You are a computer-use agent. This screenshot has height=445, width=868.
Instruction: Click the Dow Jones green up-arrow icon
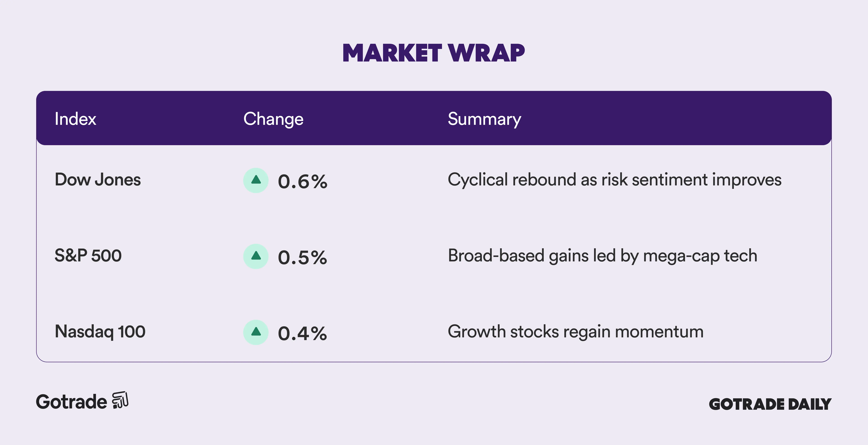click(x=256, y=180)
